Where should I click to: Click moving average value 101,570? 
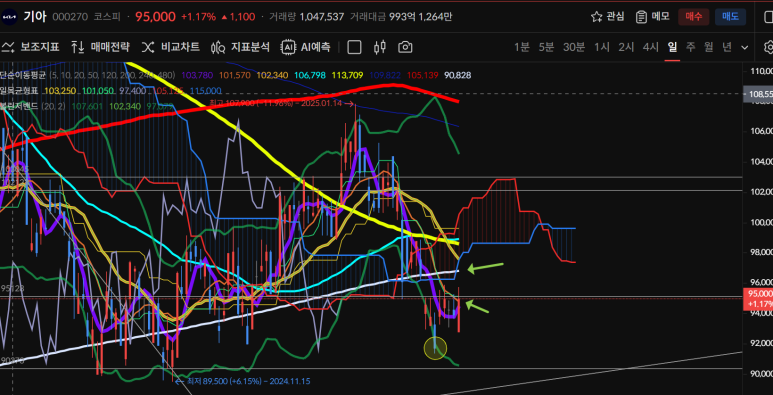point(235,75)
